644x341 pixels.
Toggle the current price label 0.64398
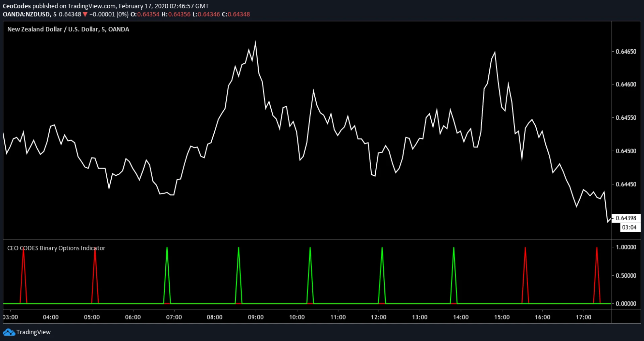tap(627, 218)
